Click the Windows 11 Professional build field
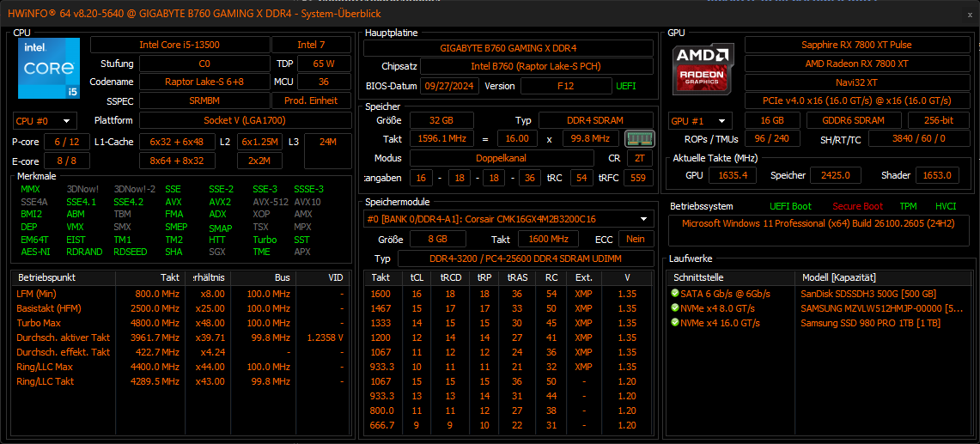The width and height of the screenshot is (980, 444). 819,230
